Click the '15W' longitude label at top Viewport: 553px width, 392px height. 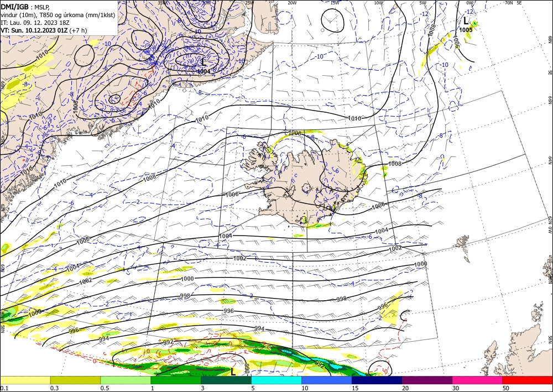click(335, 3)
